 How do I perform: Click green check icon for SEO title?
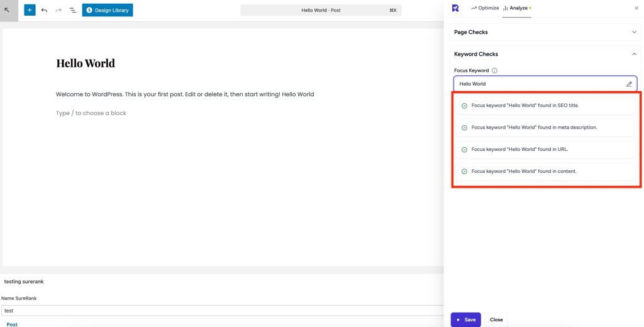464,106
